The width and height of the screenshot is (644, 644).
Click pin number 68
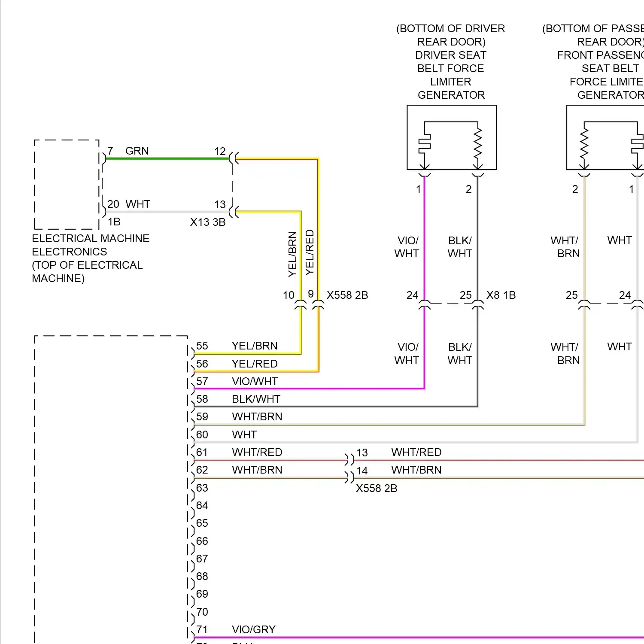[202, 577]
